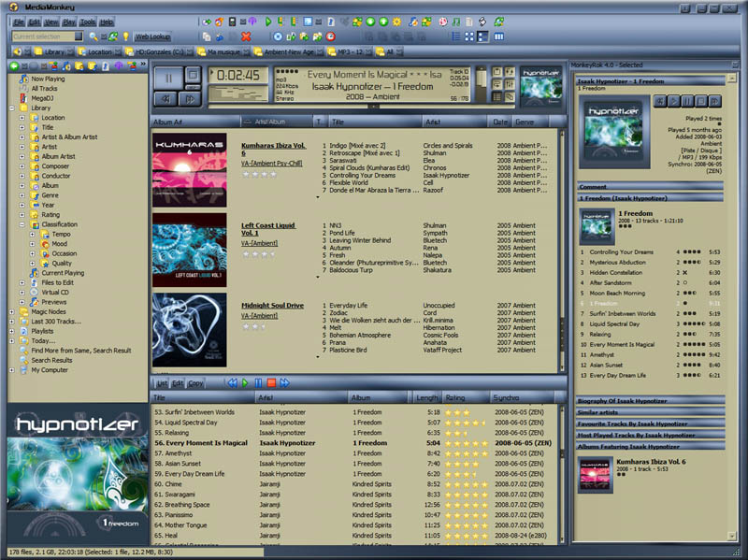This screenshot has height=560, width=748.
Task: Open the Library breadcrumb dropdown arrow
Action: click(x=71, y=51)
